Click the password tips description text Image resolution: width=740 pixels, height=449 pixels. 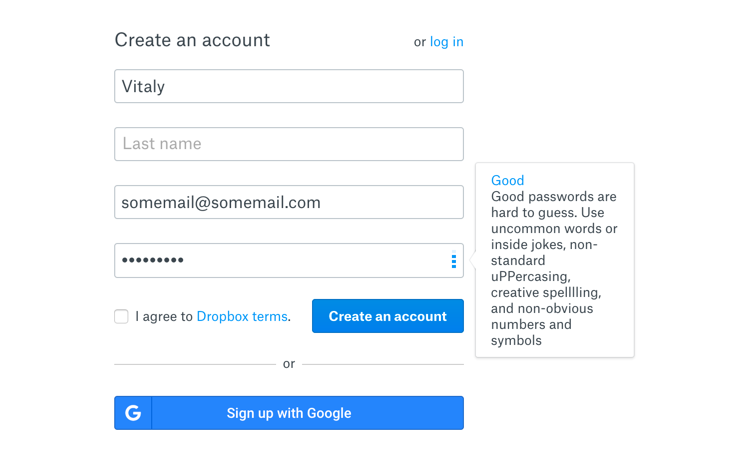coord(554,268)
